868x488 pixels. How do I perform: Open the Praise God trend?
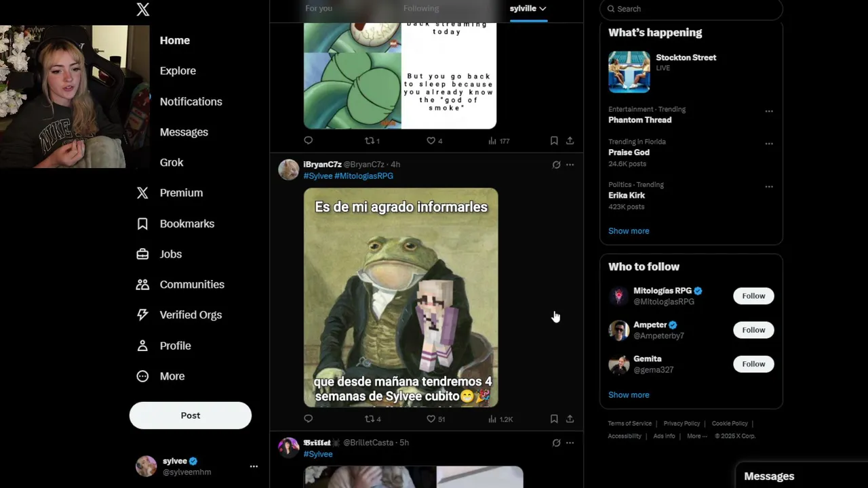[x=629, y=152]
